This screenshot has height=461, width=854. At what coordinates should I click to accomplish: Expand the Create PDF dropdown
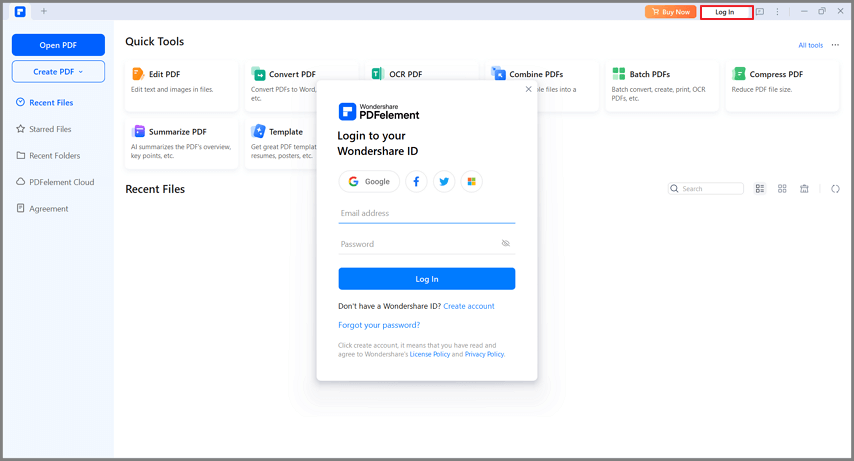pos(58,71)
